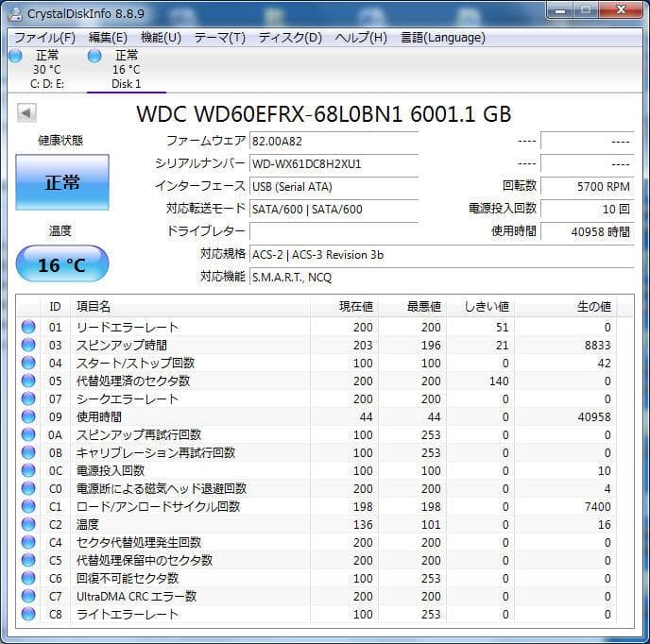Click the ファームウェア field 82.00A82
The height and width of the screenshot is (644, 650).
tap(334, 142)
